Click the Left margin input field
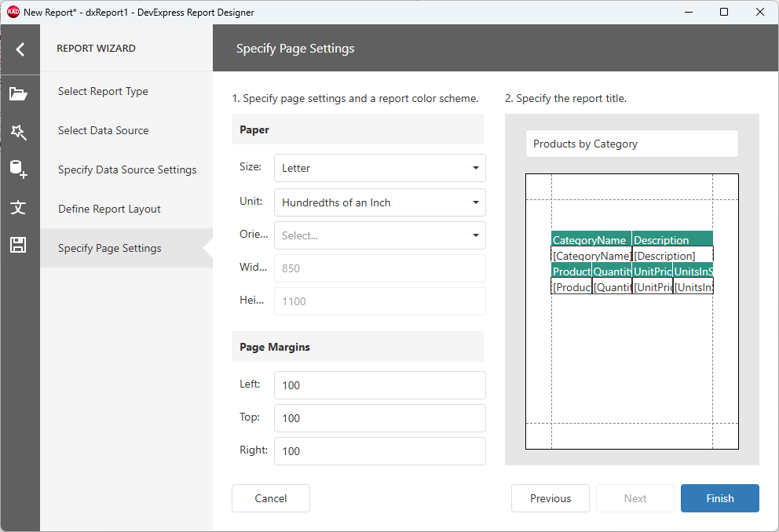779x532 pixels. tap(379, 385)
